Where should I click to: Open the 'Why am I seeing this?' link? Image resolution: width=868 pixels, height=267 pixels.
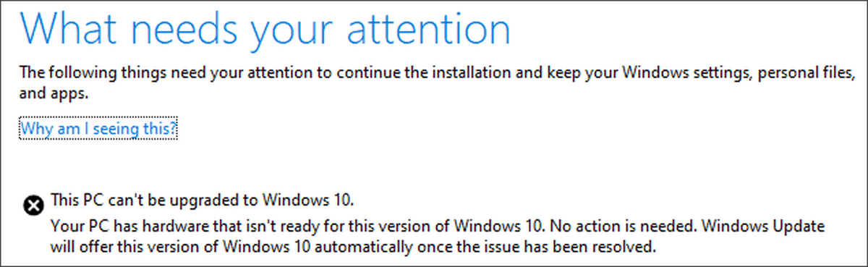(x=99, y=130)
